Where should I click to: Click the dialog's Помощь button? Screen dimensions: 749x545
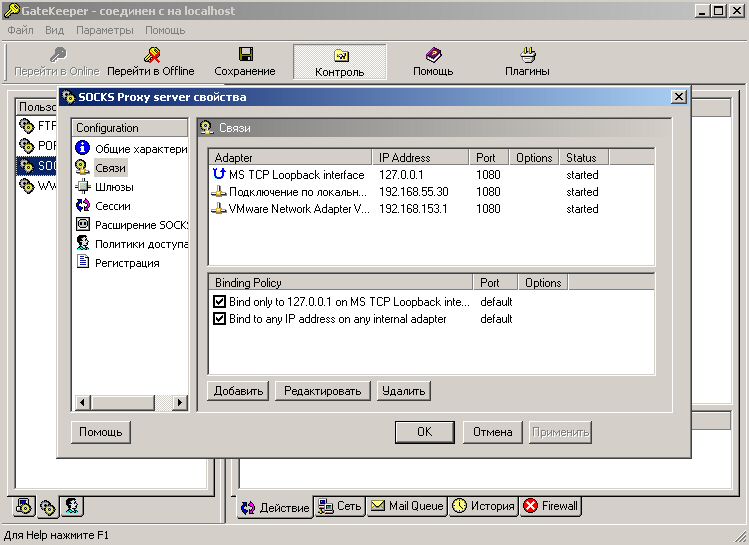101,432
